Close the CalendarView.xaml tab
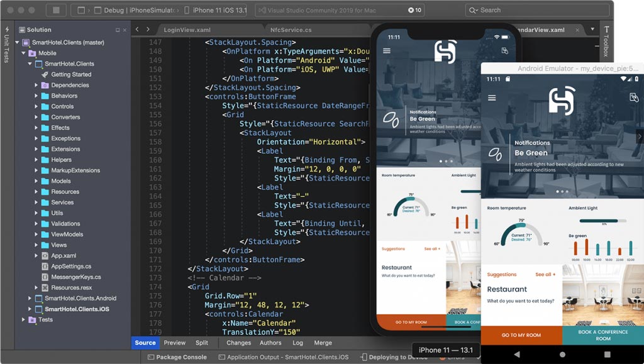 tap(577, 30)
